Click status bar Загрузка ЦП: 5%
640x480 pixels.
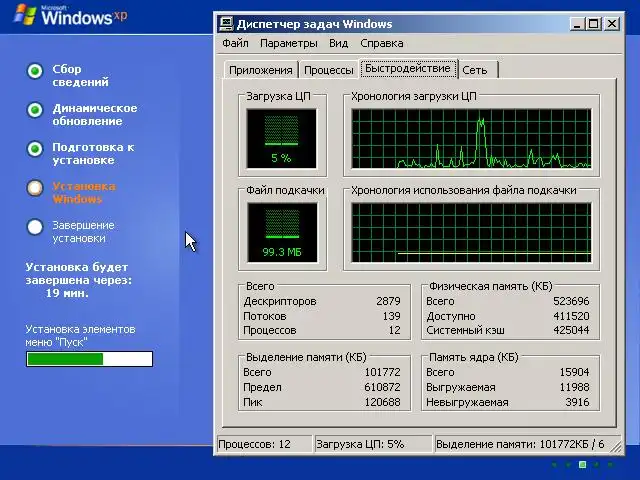tap(373, 444)
